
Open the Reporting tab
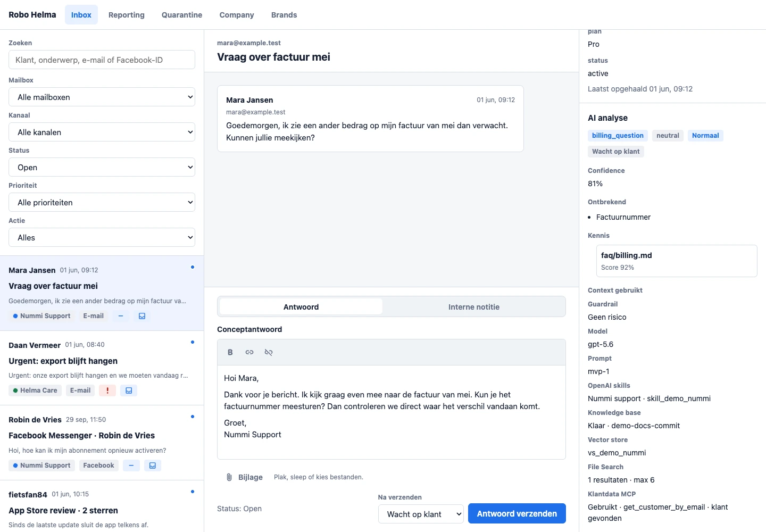tap(127, 15)
